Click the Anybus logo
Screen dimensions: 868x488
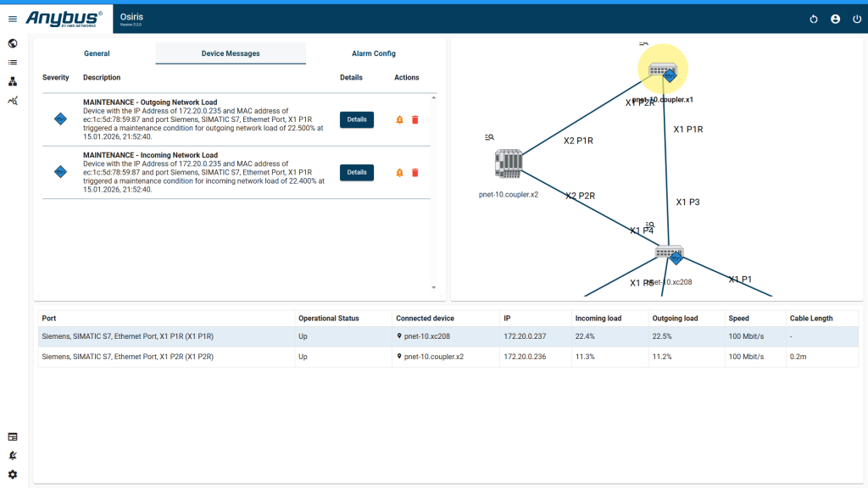pos(64,19)
